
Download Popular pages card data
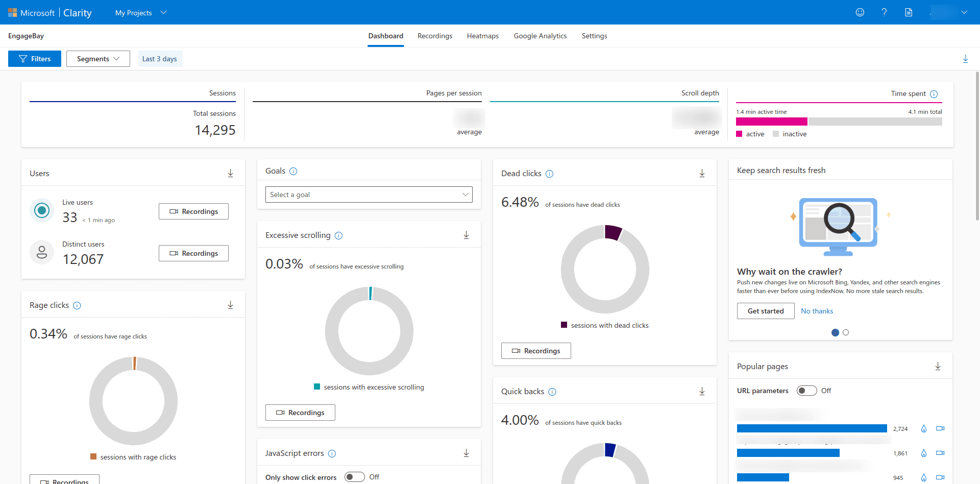click(x=938, y=366)
